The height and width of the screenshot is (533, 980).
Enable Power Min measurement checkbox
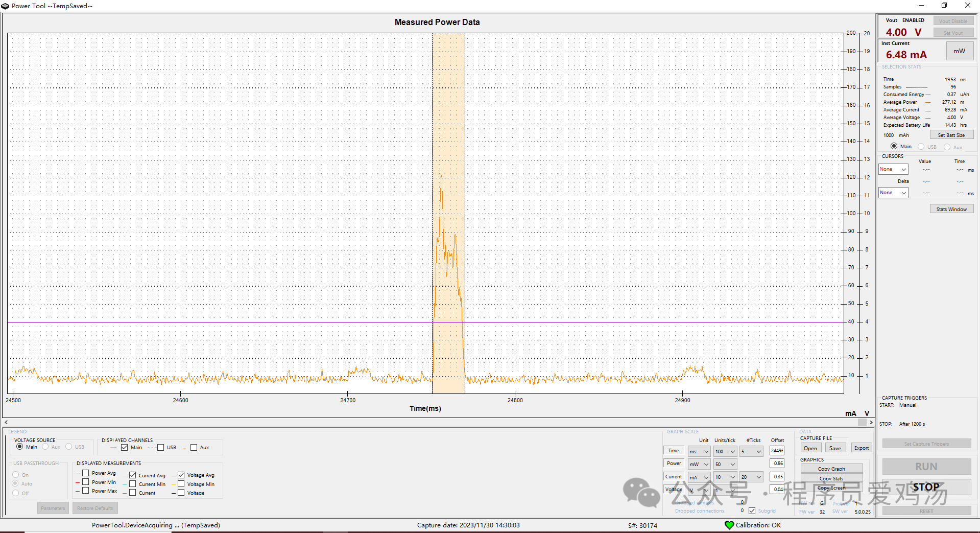coord(86,482)
